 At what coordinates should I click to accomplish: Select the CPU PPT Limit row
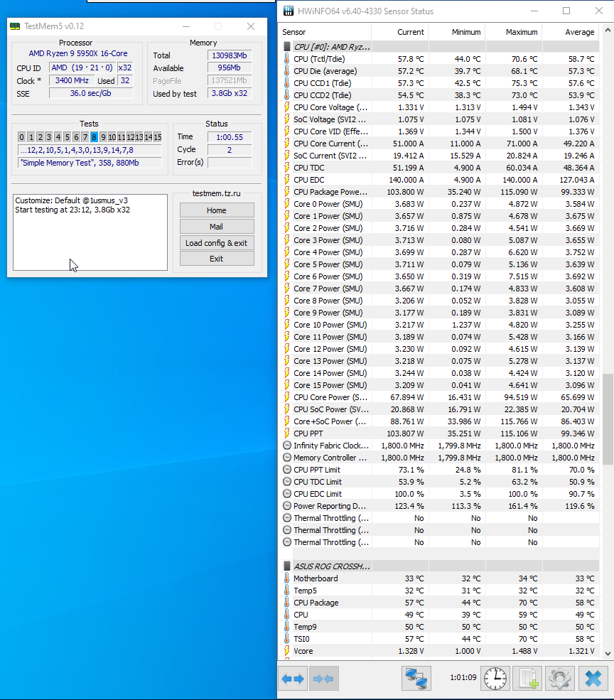pyautogui.click(x=440, y=470)
